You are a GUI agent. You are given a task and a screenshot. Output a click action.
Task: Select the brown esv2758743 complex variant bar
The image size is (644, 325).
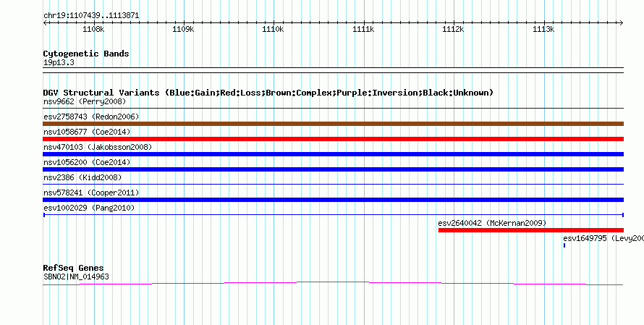click(x=333, y=124)
